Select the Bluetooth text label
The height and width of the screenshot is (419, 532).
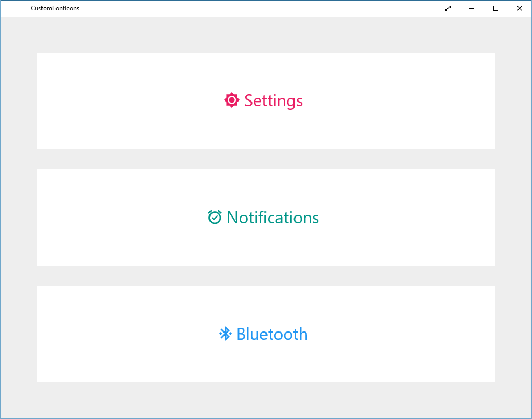pyautogui.click(x=272, y=334)
